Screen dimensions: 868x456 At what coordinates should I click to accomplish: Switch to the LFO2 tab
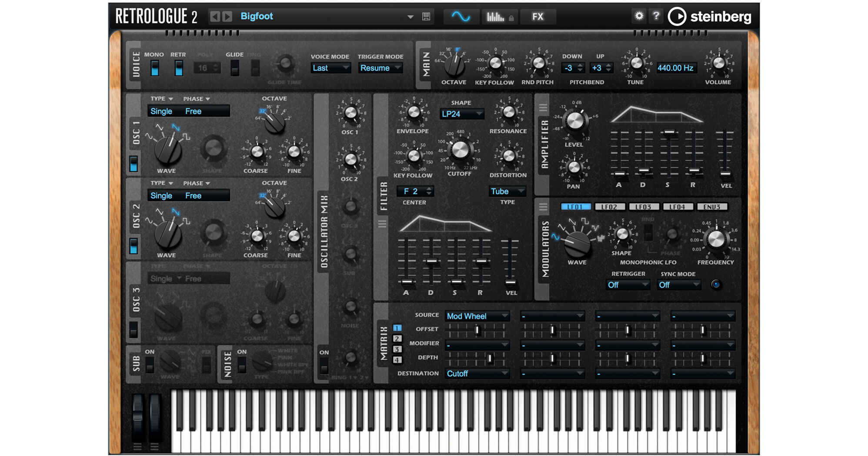tap(610, 207)
